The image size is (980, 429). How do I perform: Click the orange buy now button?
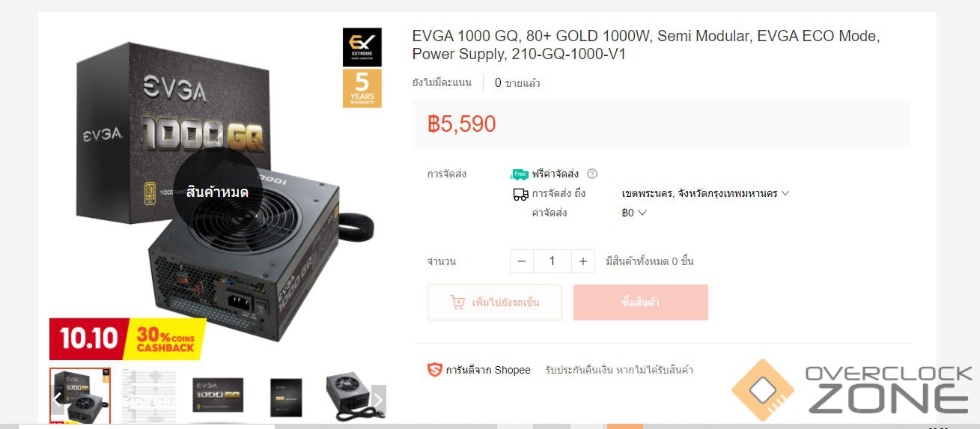click(641, 302)
